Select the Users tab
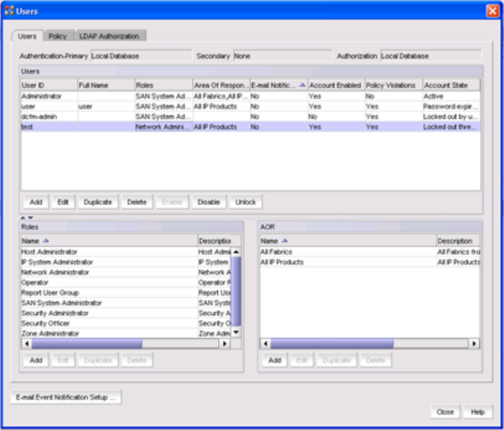The width and height of the screenshot is (504, 430). coord(27,36)
